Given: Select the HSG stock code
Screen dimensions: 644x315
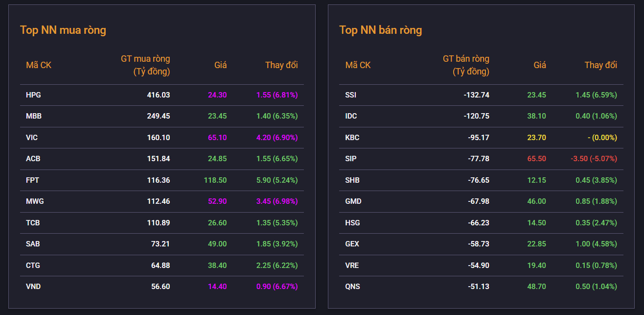Looking at the screenshot, I should tap(352, 223).
